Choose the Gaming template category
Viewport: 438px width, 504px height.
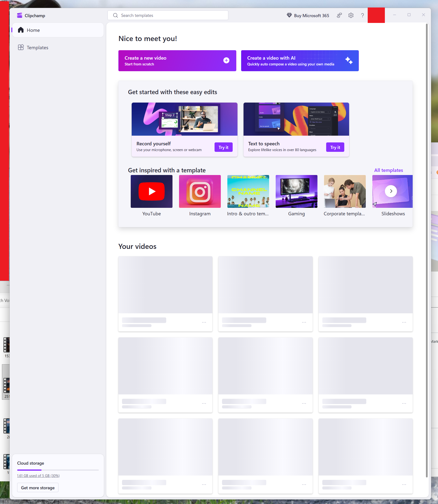(x=296, y=191)
